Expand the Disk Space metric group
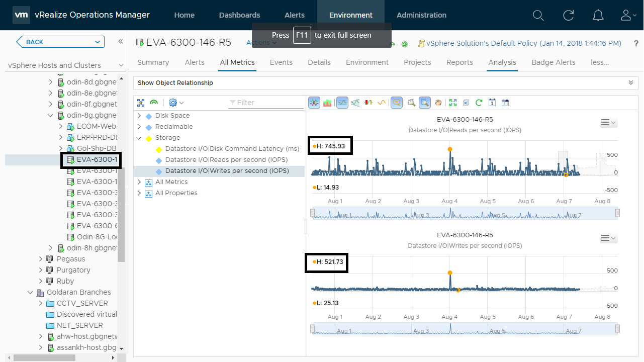 click(x=139, y=116)
